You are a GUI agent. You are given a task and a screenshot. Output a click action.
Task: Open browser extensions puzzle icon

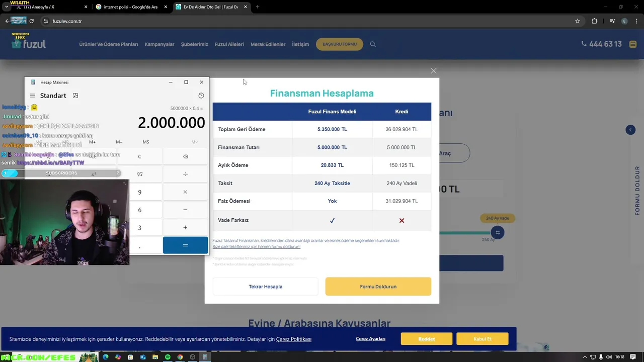[x=595, y=21]
